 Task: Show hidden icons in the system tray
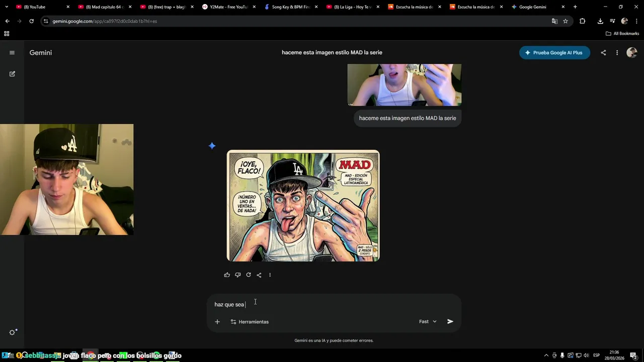[x=547, y=355]
